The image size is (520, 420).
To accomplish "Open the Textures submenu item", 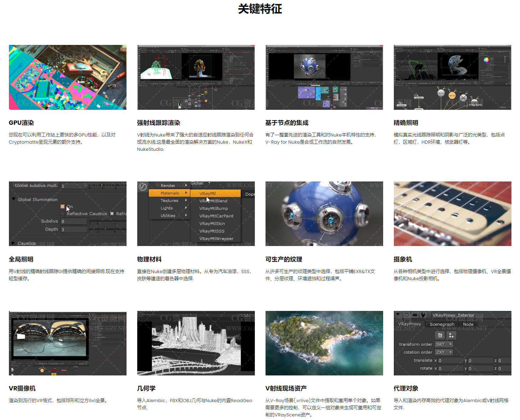I will click(170, 201).
